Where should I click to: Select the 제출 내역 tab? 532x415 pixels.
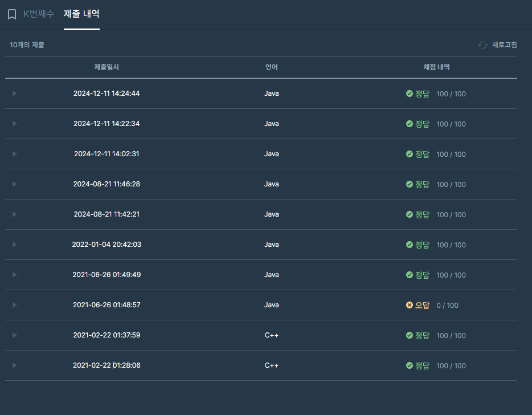point(81,14)
